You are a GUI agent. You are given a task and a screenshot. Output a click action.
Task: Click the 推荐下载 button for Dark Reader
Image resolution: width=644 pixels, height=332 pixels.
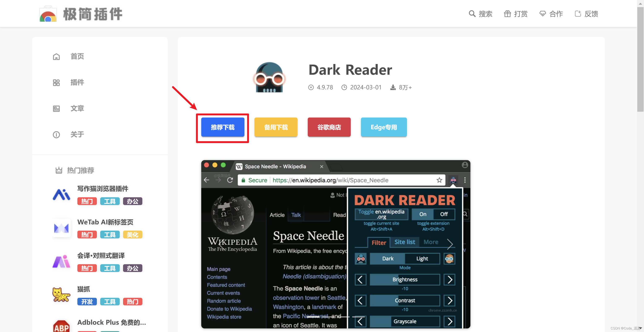coord(223,127)
